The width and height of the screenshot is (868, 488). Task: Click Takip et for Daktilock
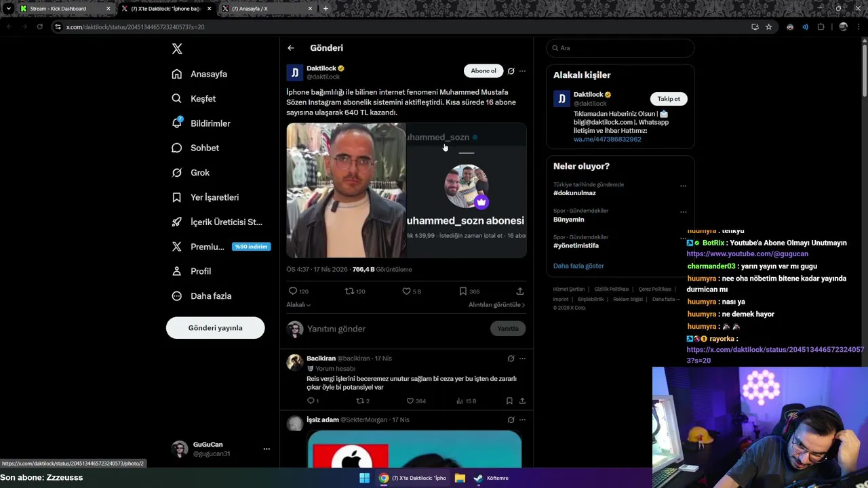[x=669, y=99]
